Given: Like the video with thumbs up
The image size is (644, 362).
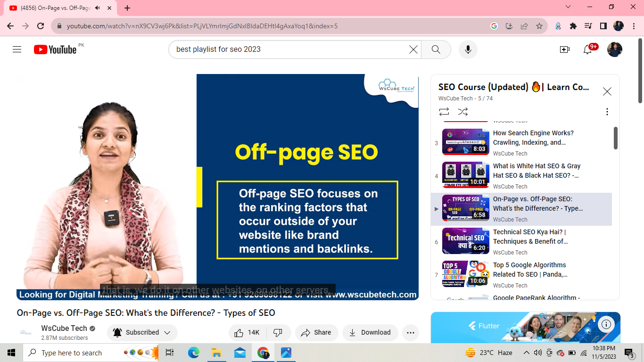Looking at the screenshot, I should 248,332.
